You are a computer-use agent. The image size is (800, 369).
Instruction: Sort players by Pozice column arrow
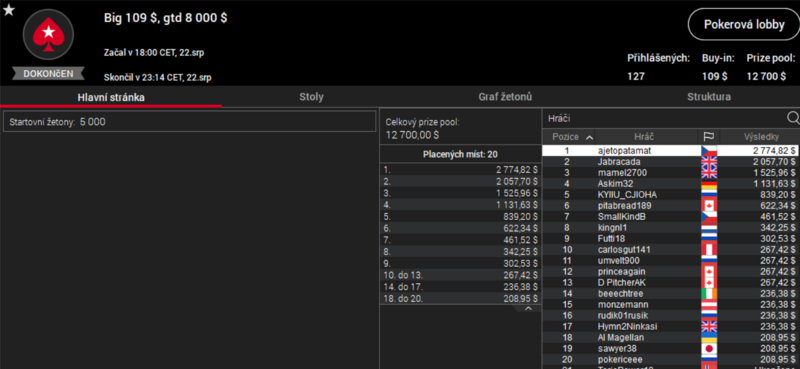click(589, 137)
